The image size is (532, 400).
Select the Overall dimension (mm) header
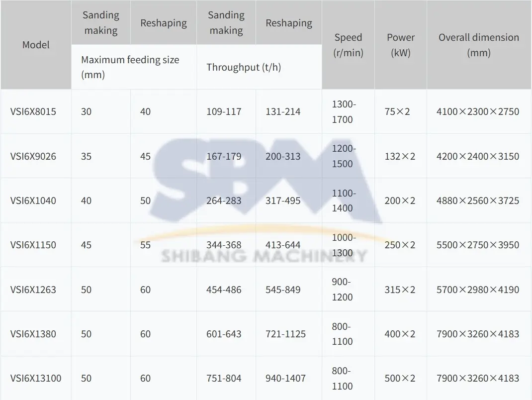pos(478,45)
